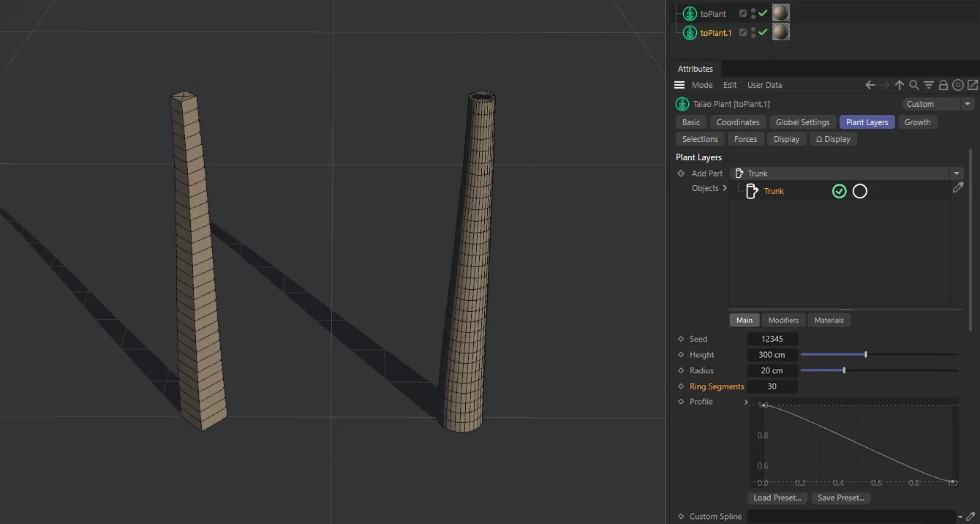Open the Custom preset dropdown
The image size is (980, 524).
968,103
